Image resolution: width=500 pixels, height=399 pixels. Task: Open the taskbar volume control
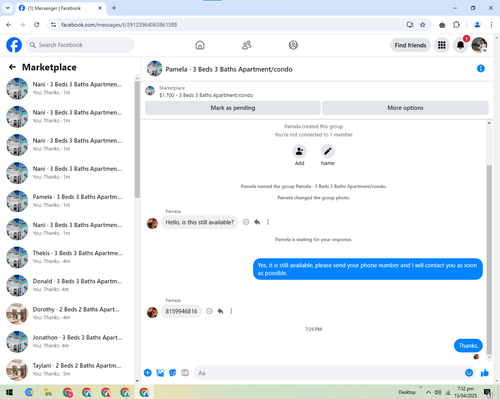tap(438, 392)
